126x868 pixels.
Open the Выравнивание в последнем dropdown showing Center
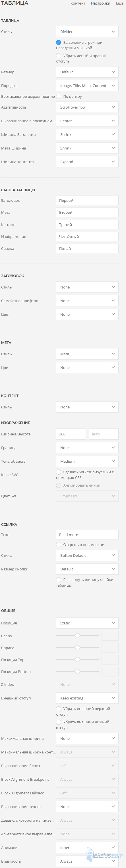[87, 121]
